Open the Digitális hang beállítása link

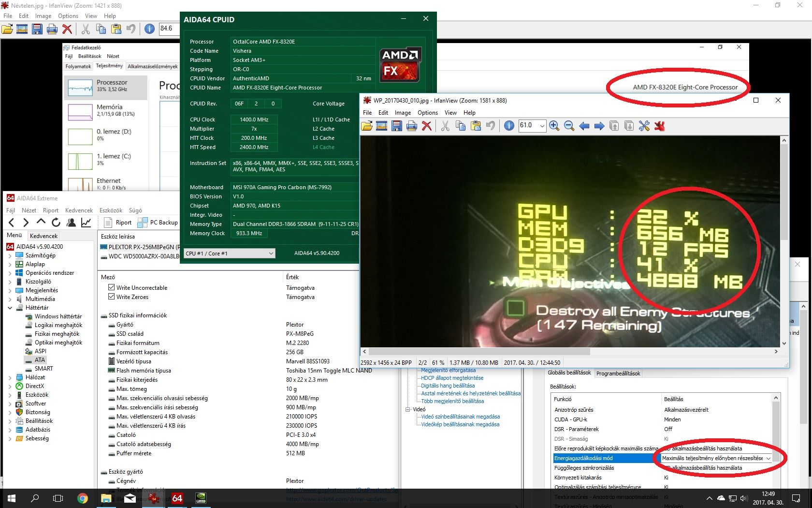coord(448,386)
